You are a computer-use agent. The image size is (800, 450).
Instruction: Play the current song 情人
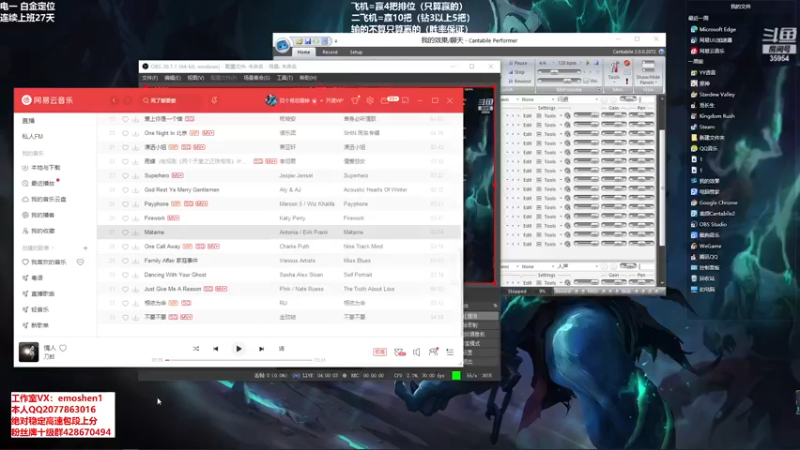click(x=238, y=349)
